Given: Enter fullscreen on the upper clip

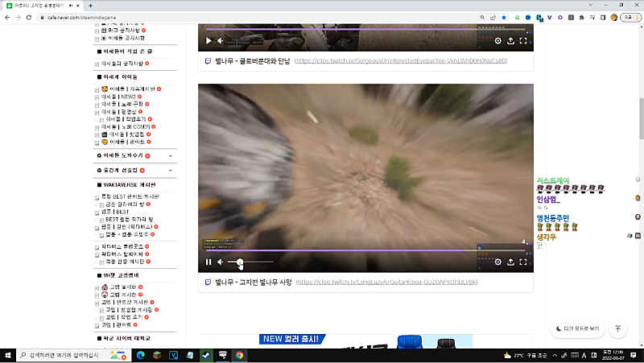Looking at the screenshot, I should [523, 41].
